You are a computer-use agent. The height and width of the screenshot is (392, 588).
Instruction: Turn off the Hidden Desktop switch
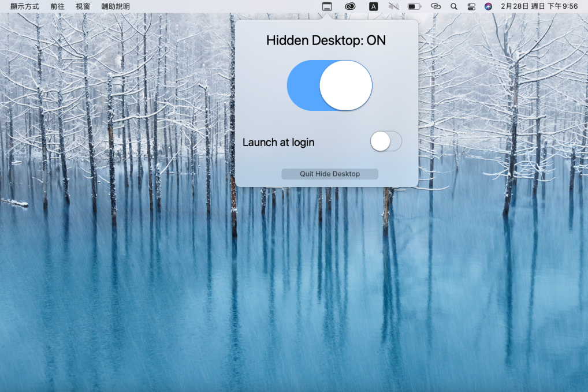tap(329, 85)
